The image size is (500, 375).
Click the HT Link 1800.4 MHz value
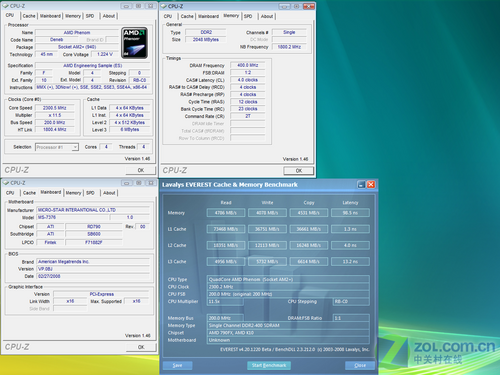click(55, 130)
